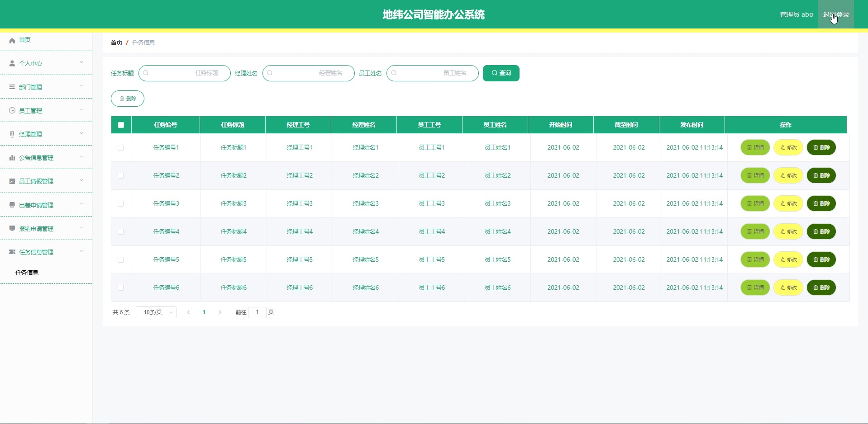This screenshot has height=424, width=868.
Task: Open the 部门管理 menu label
Action: pyautogui.click(x=30, y=87)
